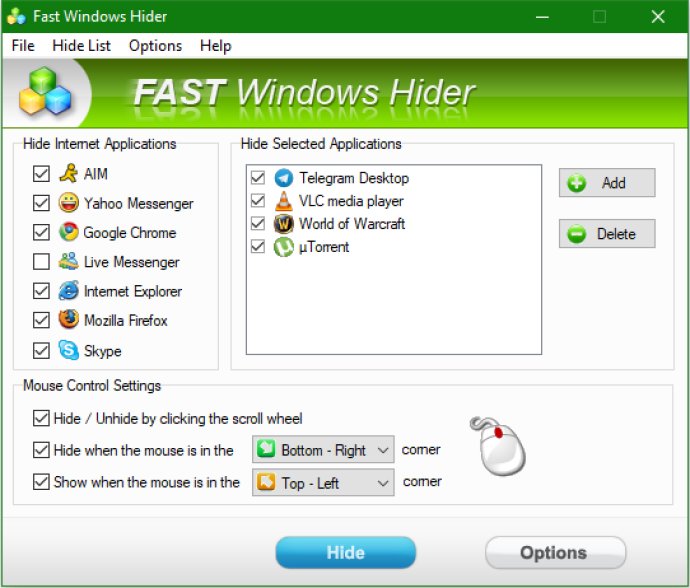Uncheck the Mozilla Firefox checkbox
The height and width of the screenshot is (588, 690).
coord(41,320)
